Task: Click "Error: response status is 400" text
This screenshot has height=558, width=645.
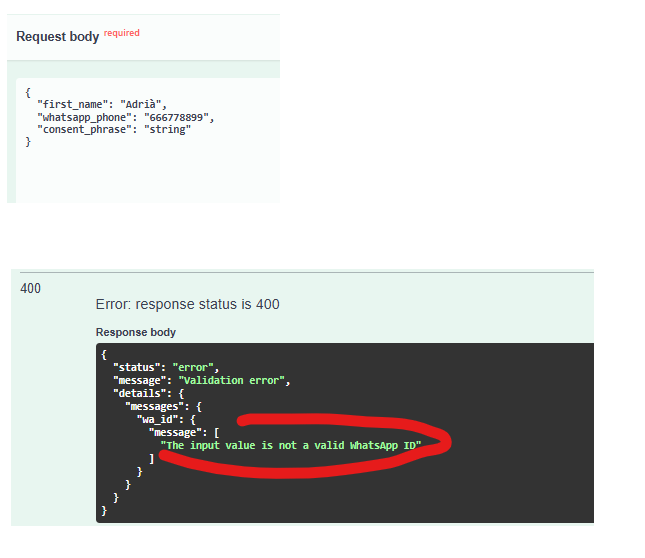Action: pos(188,304)
